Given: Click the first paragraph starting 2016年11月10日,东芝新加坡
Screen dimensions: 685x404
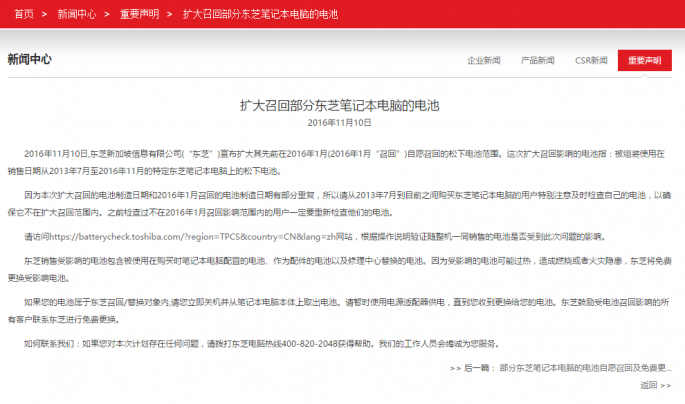Looking at the screenshot, I should [336, 162].
